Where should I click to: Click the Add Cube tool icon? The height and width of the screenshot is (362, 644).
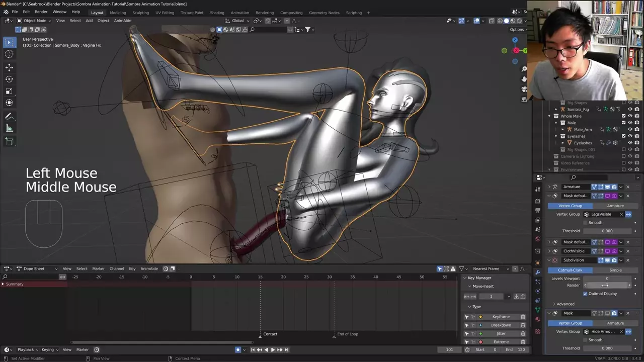(9, 142)
